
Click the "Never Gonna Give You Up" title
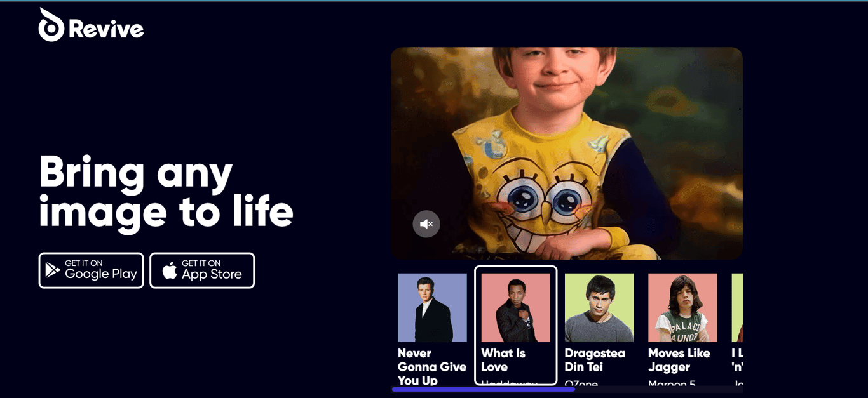pos(432,367)
